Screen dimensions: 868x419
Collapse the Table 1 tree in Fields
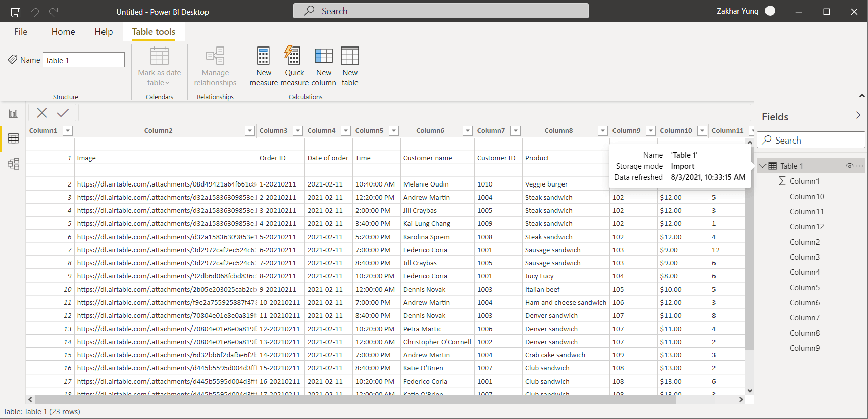[x=762, y=166]
